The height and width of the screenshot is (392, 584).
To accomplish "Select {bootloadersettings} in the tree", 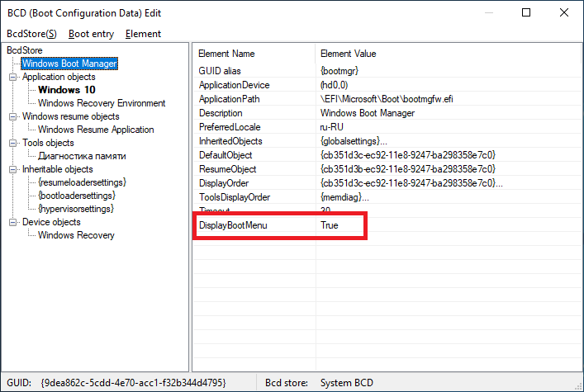I will [x=77, y=196].
